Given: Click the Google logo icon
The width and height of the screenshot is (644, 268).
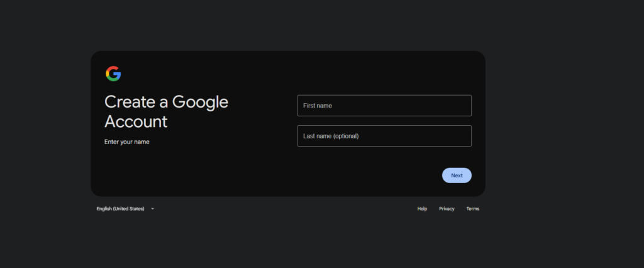Looking at the screenshot, I should (113, 74).
